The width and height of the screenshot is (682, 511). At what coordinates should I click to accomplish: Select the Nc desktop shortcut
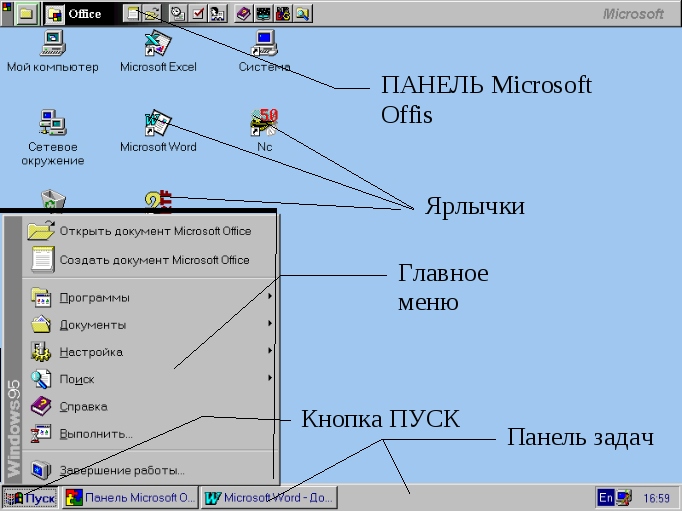pos(264,130)
